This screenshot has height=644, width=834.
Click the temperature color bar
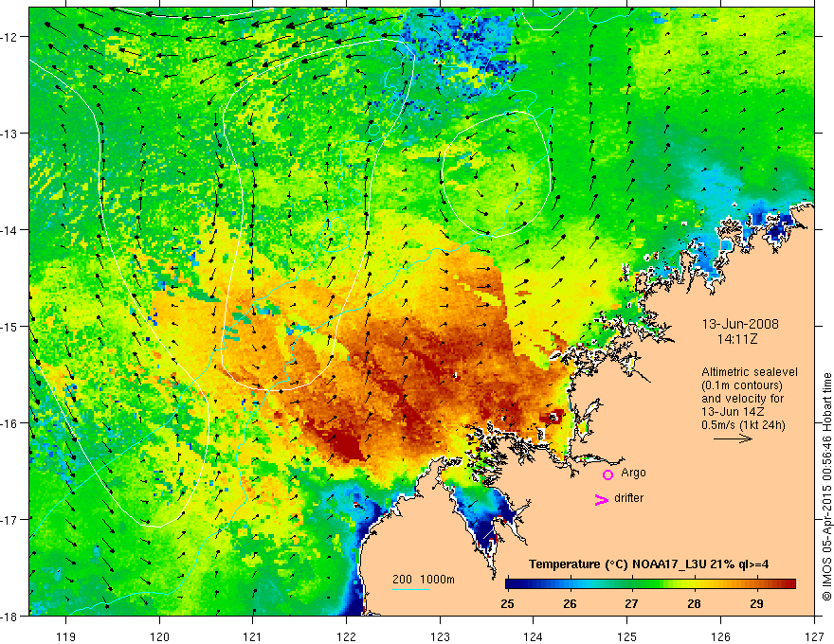click(x=650, y=583)
